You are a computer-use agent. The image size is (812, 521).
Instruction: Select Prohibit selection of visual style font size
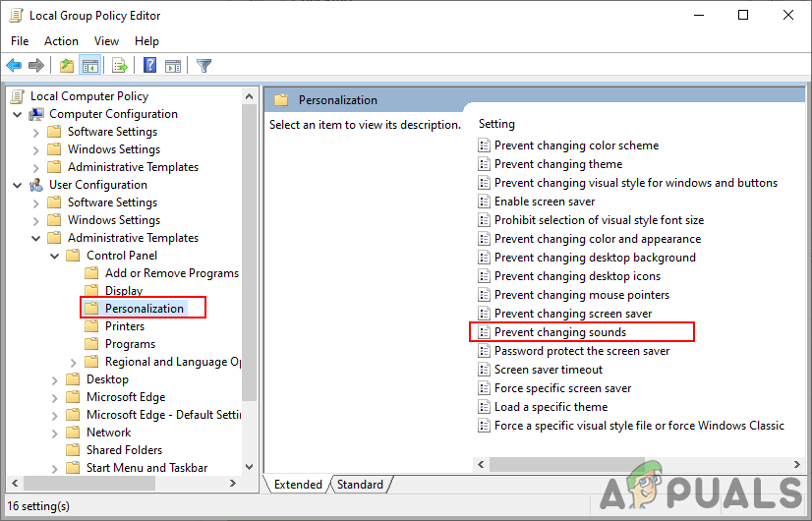(599, 220)
